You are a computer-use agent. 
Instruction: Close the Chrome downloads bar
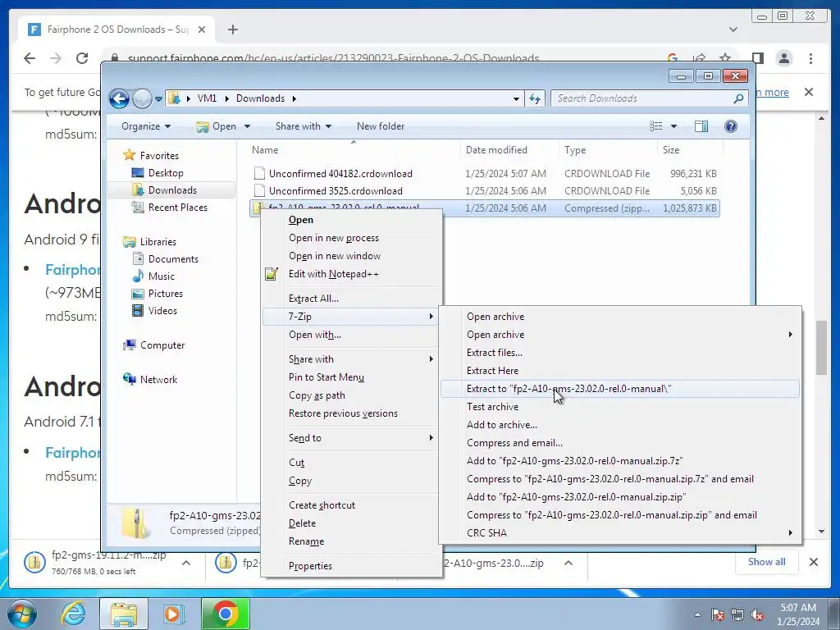tap(814, 562)
